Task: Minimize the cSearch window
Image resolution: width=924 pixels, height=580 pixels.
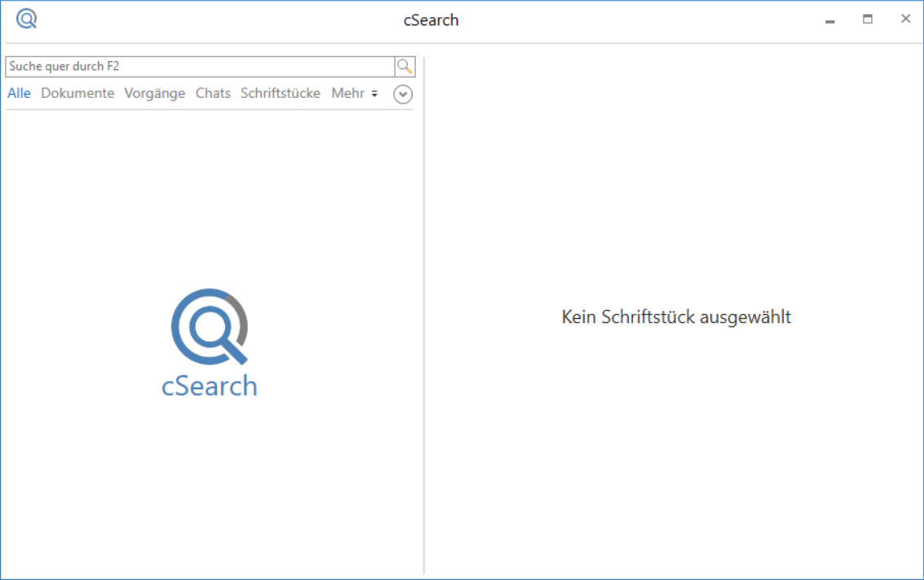Action: (829, 20)
